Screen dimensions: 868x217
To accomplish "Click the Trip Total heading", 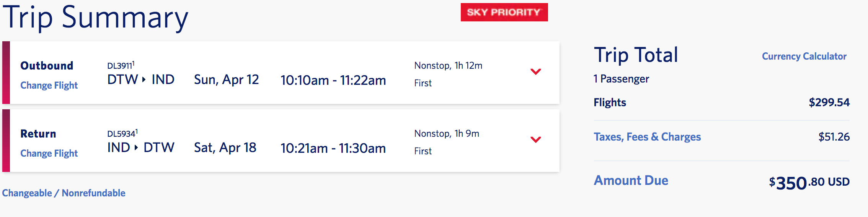I will [636, 55].
